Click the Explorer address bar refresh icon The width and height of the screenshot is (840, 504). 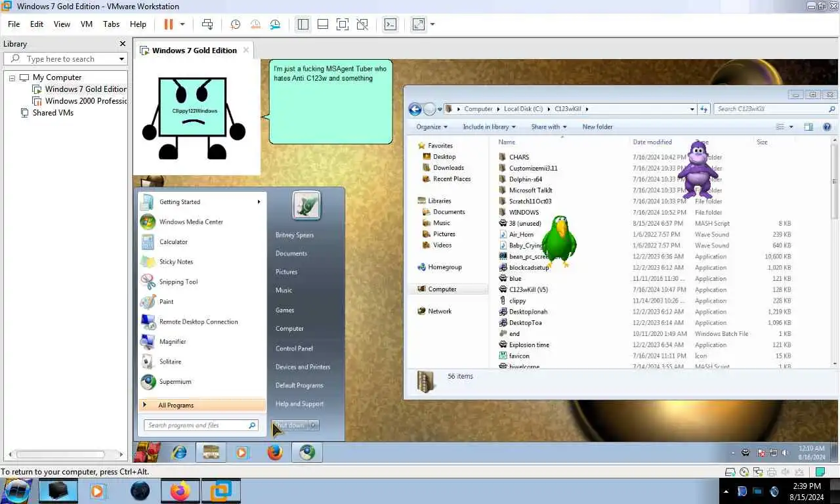(704, 109)
